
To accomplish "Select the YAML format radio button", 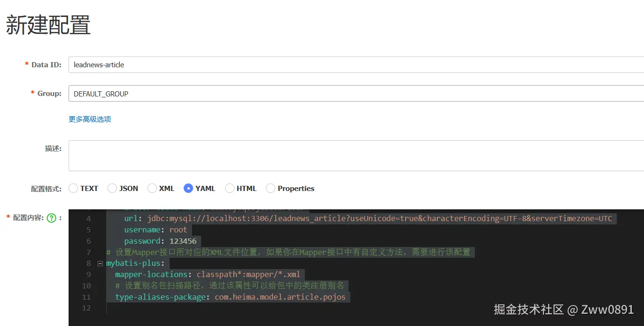I will (188, 189).
